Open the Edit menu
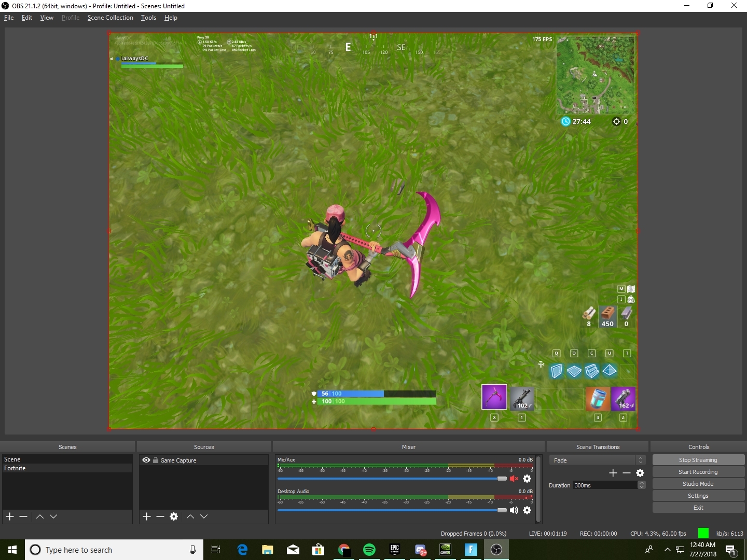747x560 pixels. [27, 18]
